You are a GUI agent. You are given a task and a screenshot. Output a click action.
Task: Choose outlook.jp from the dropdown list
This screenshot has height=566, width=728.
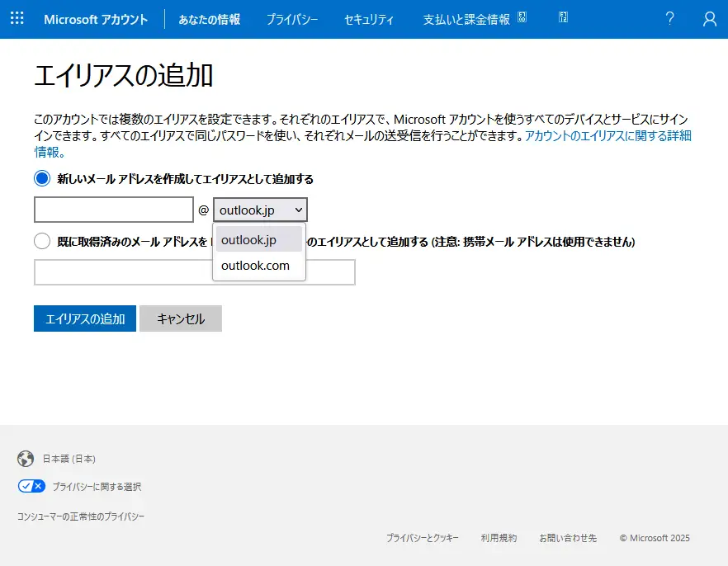pyautogui.click(x=259, y=239)
